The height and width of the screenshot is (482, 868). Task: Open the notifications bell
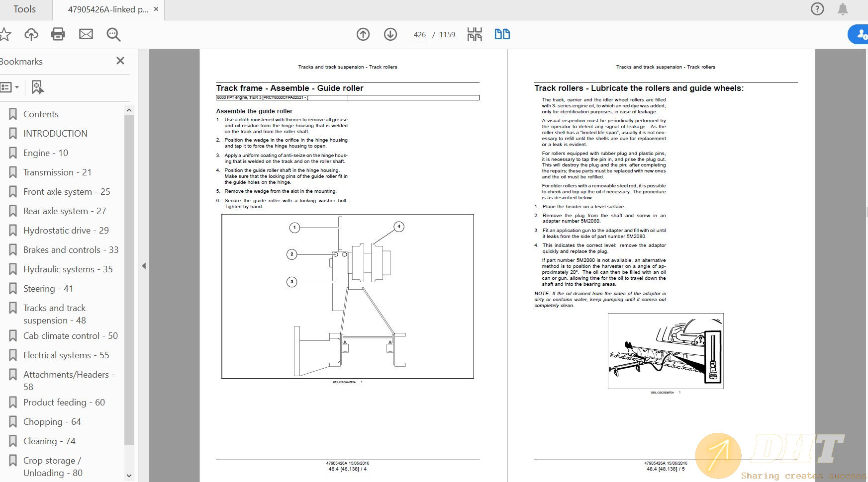pos(843,9)
